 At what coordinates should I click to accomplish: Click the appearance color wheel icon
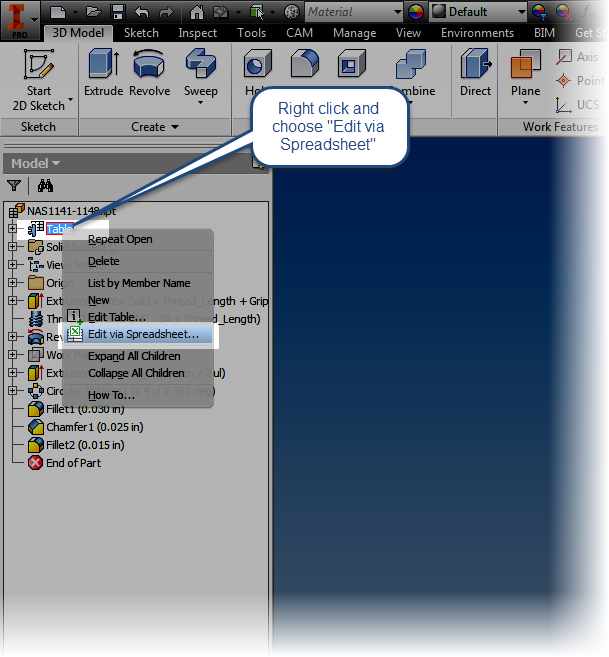pyautogui.click(x=416, y=12)
